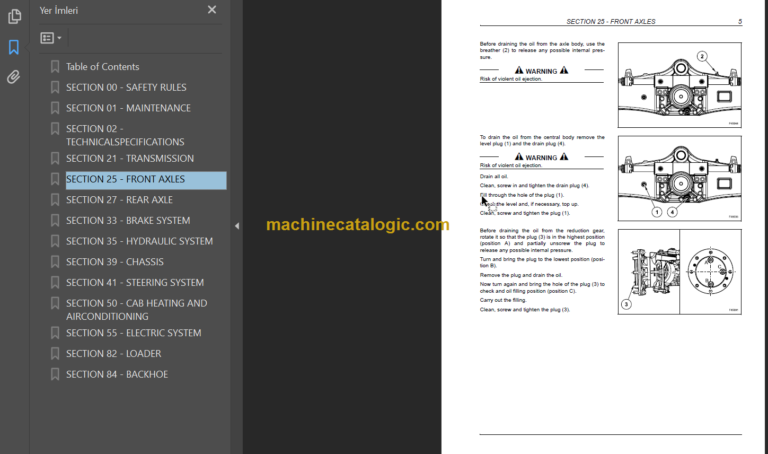Screen dimensions: 768x454
Task: Click the axle diagram with callouts 1 and 4
Action: [679, 178]
